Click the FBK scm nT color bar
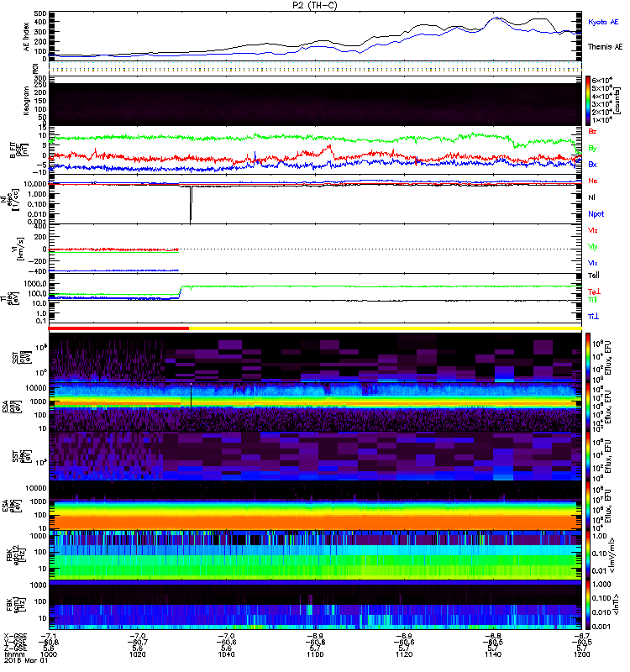This screenshot has height=672, width=630. (x=588, y=605)
